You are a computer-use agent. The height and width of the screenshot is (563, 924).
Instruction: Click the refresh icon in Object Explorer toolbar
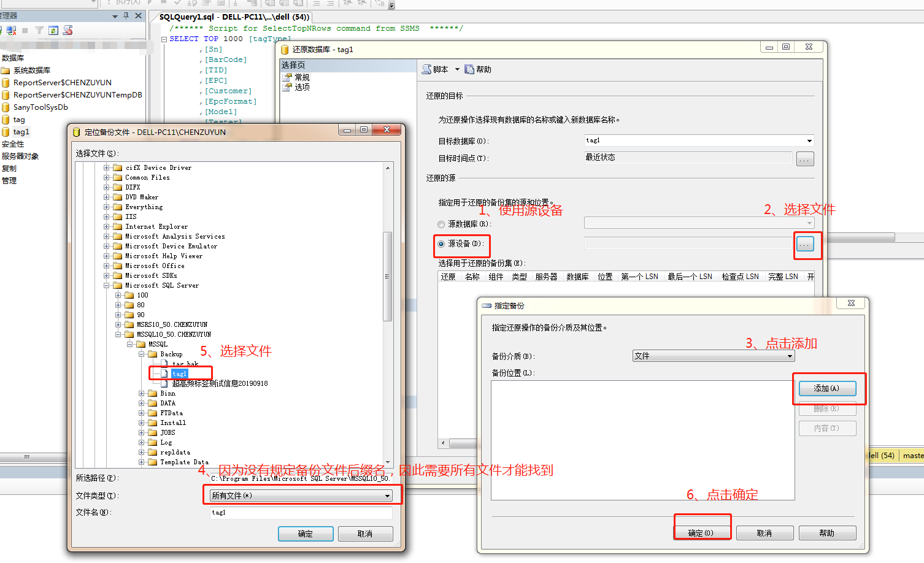click(x=53, y=30)
